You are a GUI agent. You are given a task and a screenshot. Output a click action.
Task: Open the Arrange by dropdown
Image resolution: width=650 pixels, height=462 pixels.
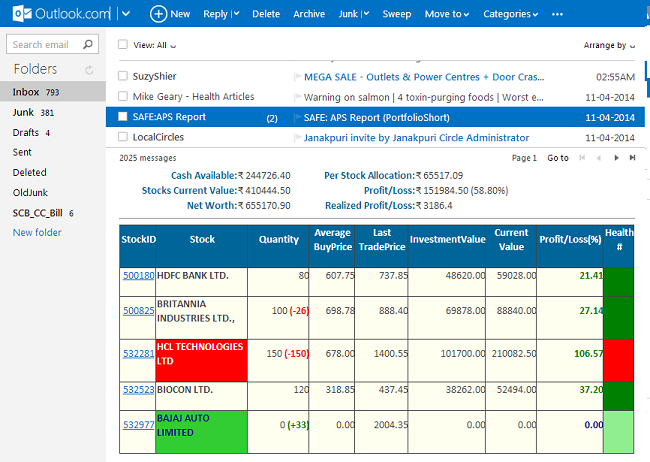609,45
